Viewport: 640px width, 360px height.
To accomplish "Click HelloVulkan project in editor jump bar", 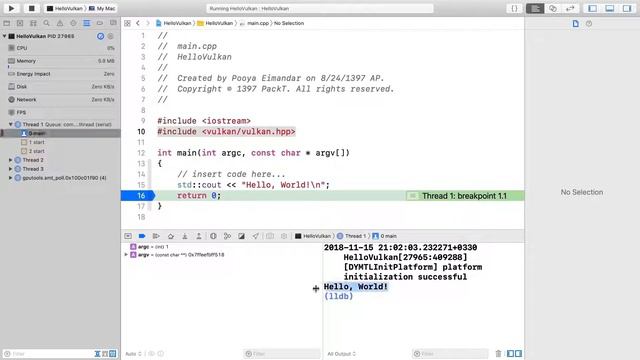I will coord(173,23).
